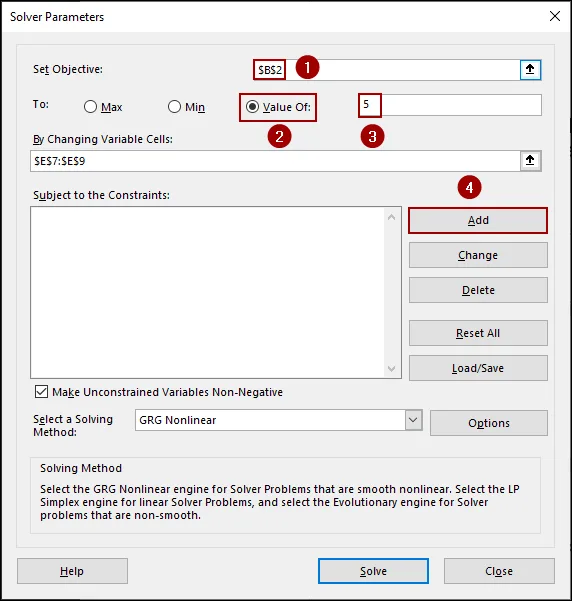Toggle Make Unconstrained Variables Non-Negative checkbox
Viewport: 572px width, 601px height.
tap(41, 392)
